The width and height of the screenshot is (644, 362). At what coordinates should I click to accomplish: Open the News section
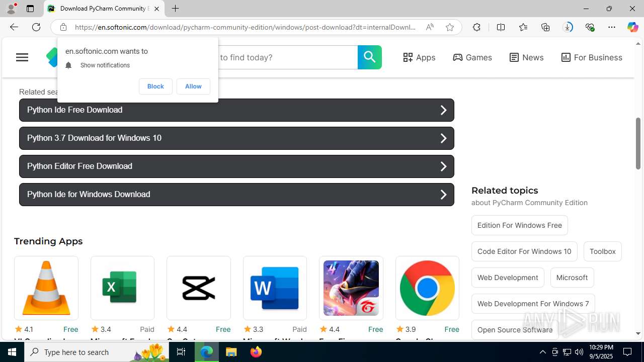pos(526,57)
